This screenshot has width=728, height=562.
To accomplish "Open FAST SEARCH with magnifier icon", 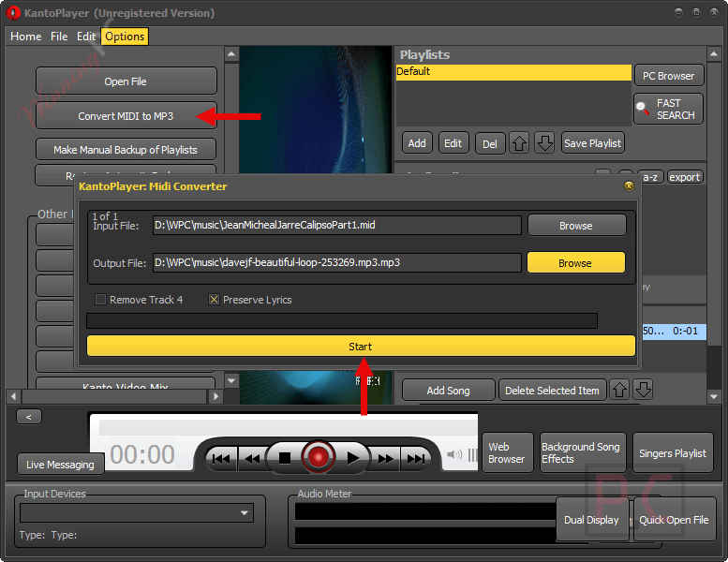I will coord(669,109).
